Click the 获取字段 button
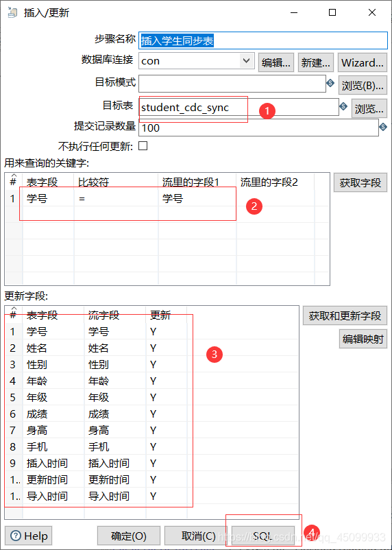This screenshot has width=392, height=550. coord(360,182)
